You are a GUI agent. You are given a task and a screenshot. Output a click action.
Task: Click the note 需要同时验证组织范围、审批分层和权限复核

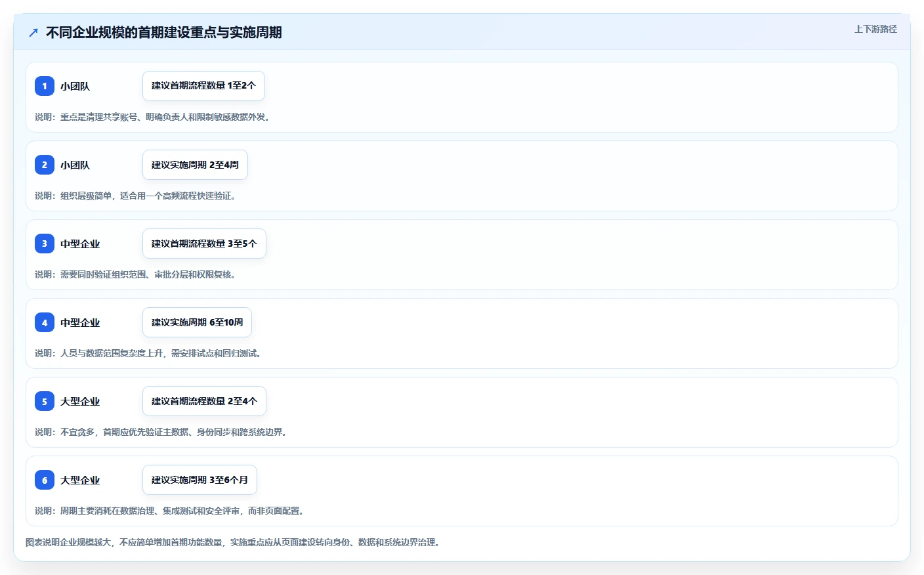pyautogui.click(x=135, y=274)
